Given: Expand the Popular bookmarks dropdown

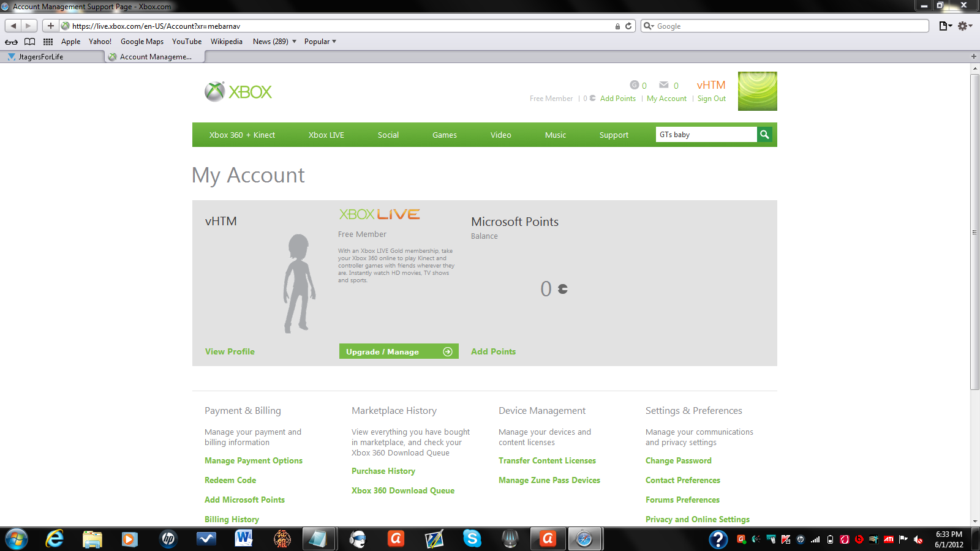Looking at the screenshot, I should point(320,42).
